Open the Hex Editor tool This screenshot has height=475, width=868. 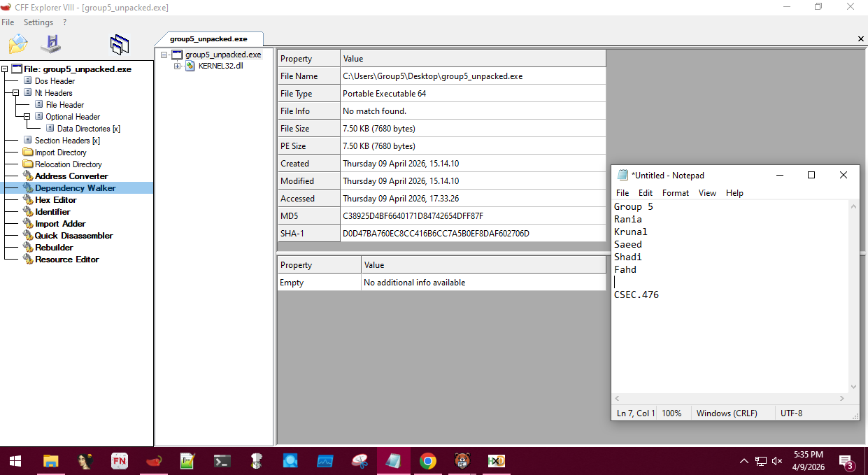click(x=56, y=200)
